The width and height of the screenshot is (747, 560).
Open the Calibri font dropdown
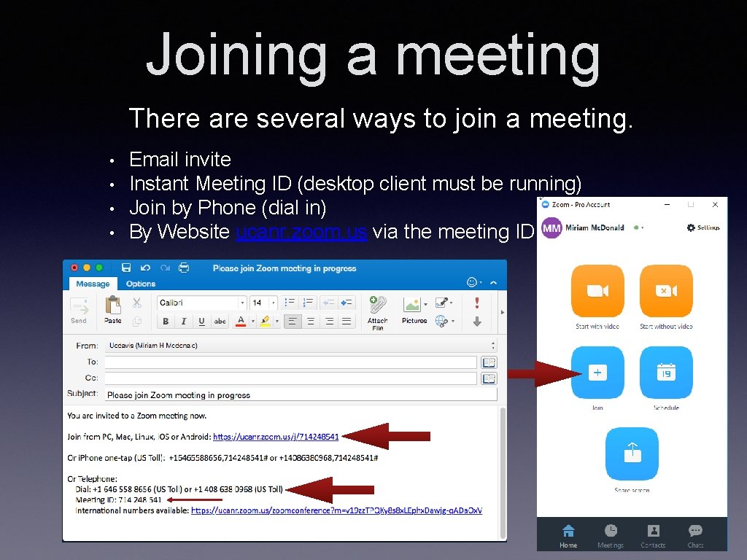pyautogui.click(x=243, y=303)
